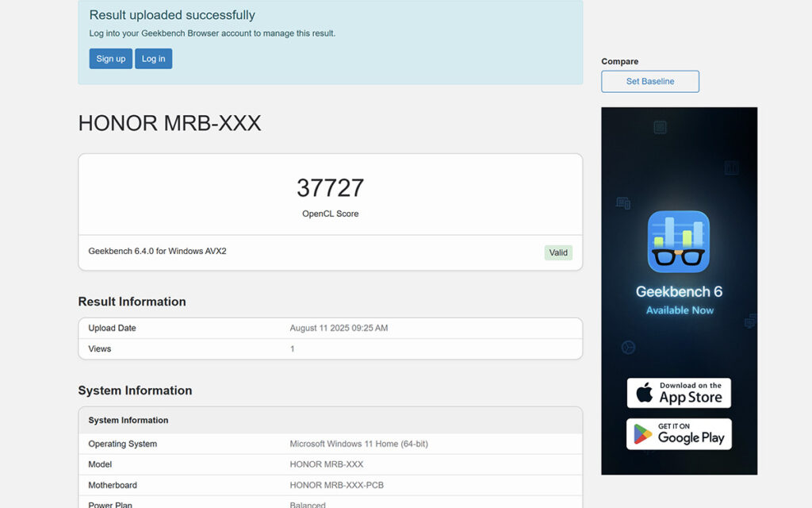Click the Apple logo on App Store badge
The width and height of the screenshot is (812, 508).
[x=644, y=392]
